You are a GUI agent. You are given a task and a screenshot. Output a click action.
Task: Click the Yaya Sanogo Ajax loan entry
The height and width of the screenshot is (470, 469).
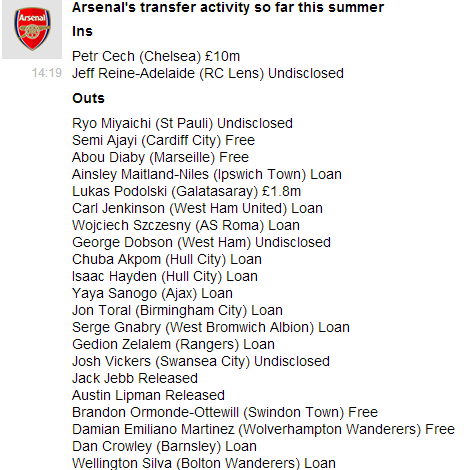pyautogui.click(x=152, y=293)
